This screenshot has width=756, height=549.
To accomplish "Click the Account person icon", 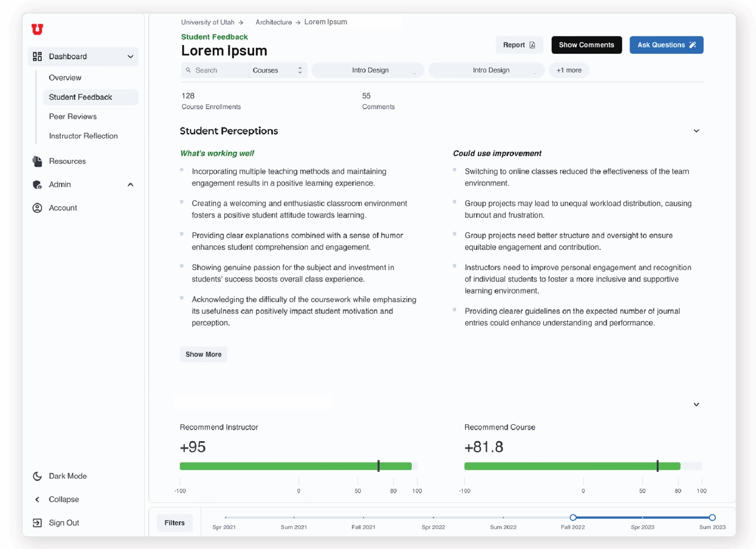I will point(37,208).
